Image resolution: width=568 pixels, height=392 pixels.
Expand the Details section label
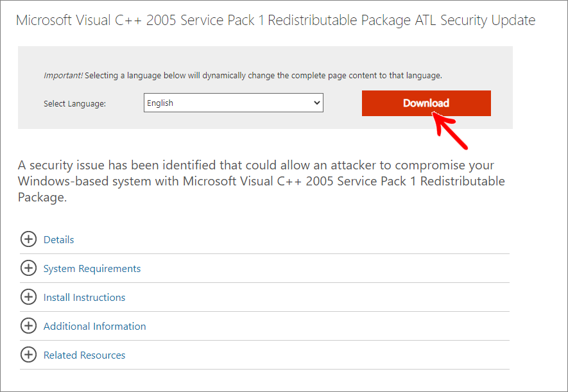point(59,240)
